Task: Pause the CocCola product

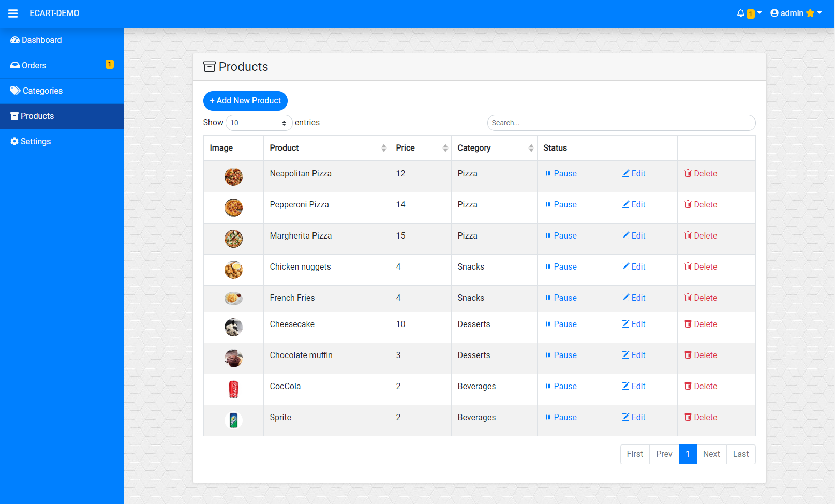Action: (561, 387)
